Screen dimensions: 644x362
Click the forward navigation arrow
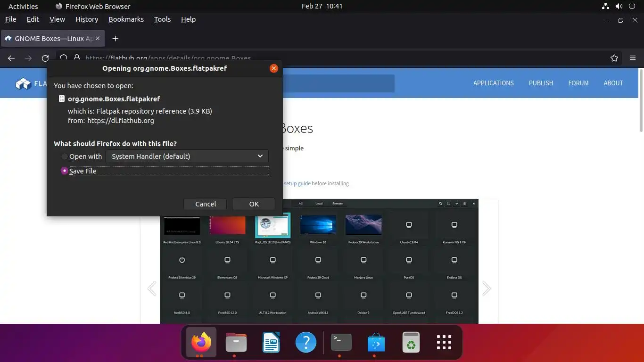click(x=28, y=58)
